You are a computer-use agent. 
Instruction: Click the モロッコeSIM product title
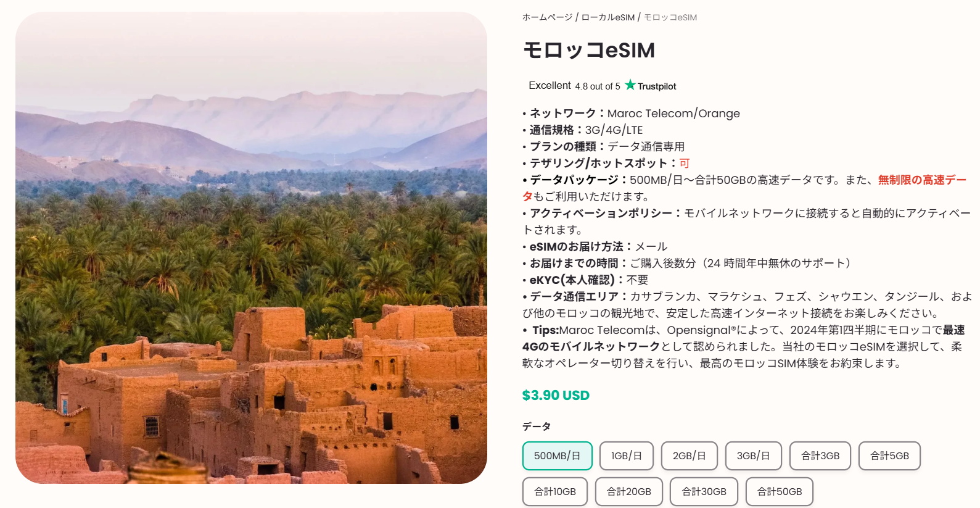588,50
